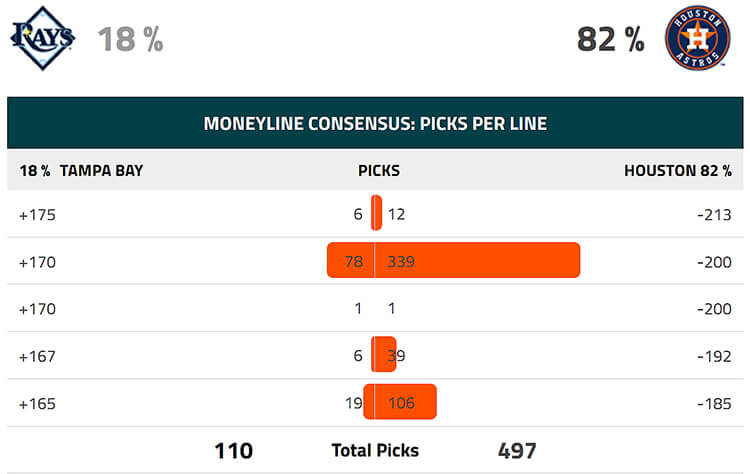Click the Tampa Bay total of 110

click(233, 451)
